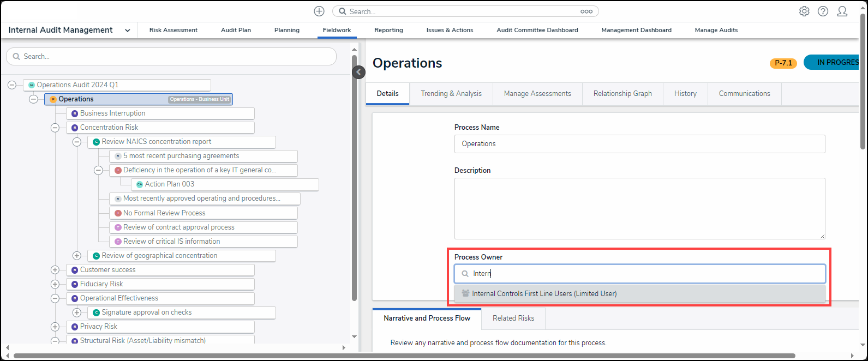The width and height of the screenshot is (868, 361).
Task: Expand Review of geographical concentration node
Action: tap(77, 256)
